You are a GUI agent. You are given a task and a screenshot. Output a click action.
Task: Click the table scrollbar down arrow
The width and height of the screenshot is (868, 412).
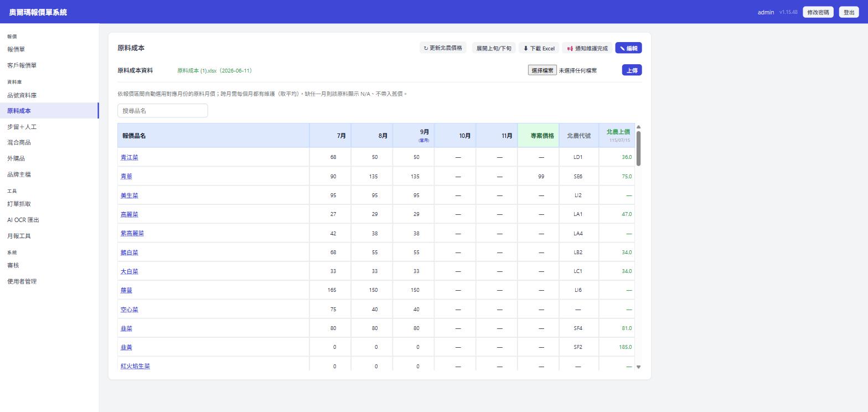[638, 367]
